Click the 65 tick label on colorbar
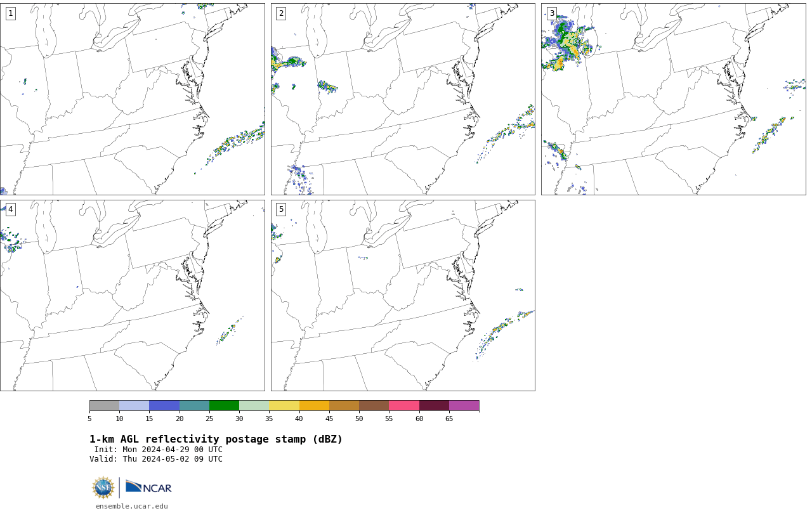The height and width of the screenshot is (513, 812). pos(449,419)
